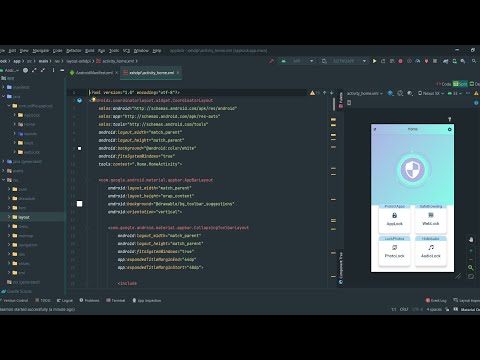Click the gutter preview for bg_toolbar_suggestions drawable
This screenshot has height=360, width=480.
click(79, 204)
